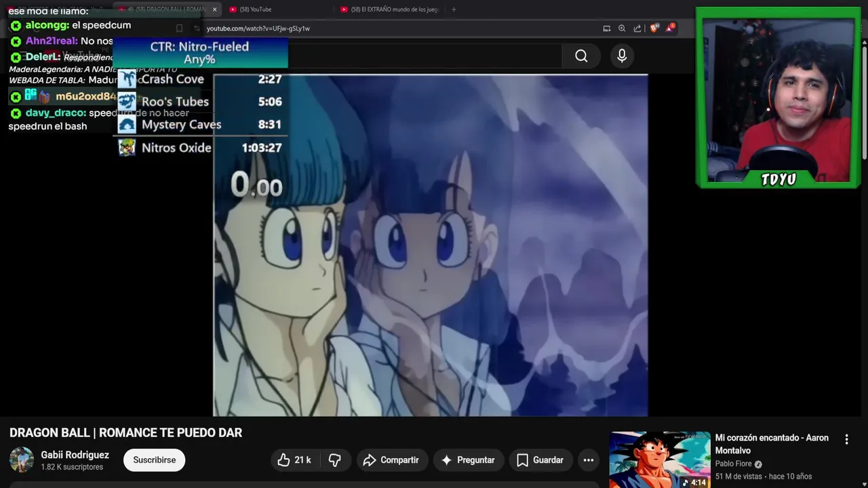
Task: Open options menu for Mi corazón encantado
Action: tap(846, 439)
